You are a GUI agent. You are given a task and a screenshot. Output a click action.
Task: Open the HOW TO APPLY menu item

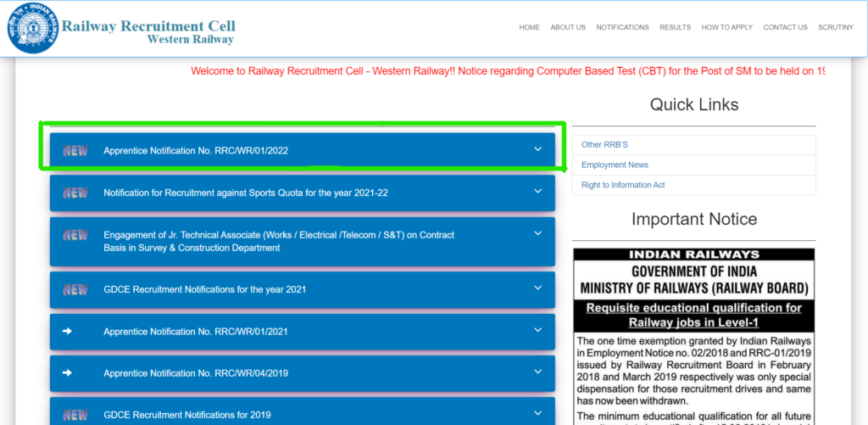[726, 27]
